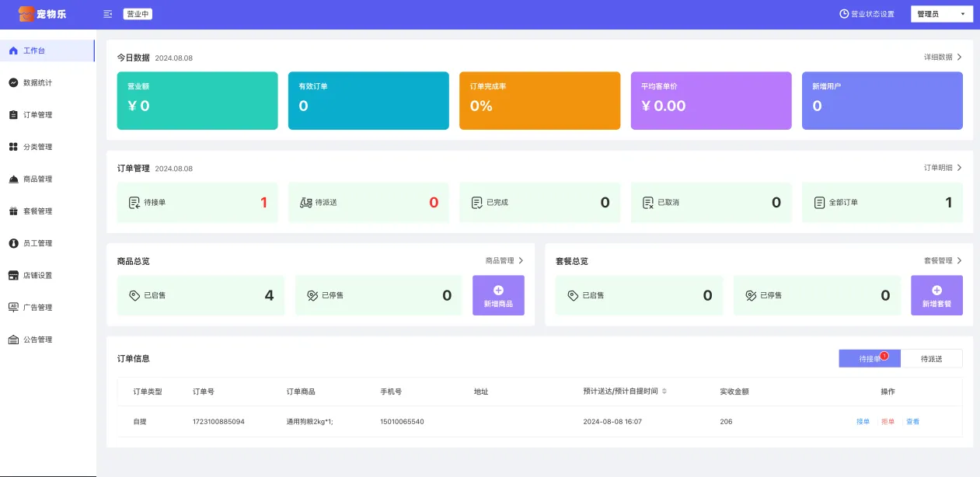Click the clock icon beside 营业状态设置
Image resolution: width=980 pixels, height=477 pixels.
click(x=844, y=14)
